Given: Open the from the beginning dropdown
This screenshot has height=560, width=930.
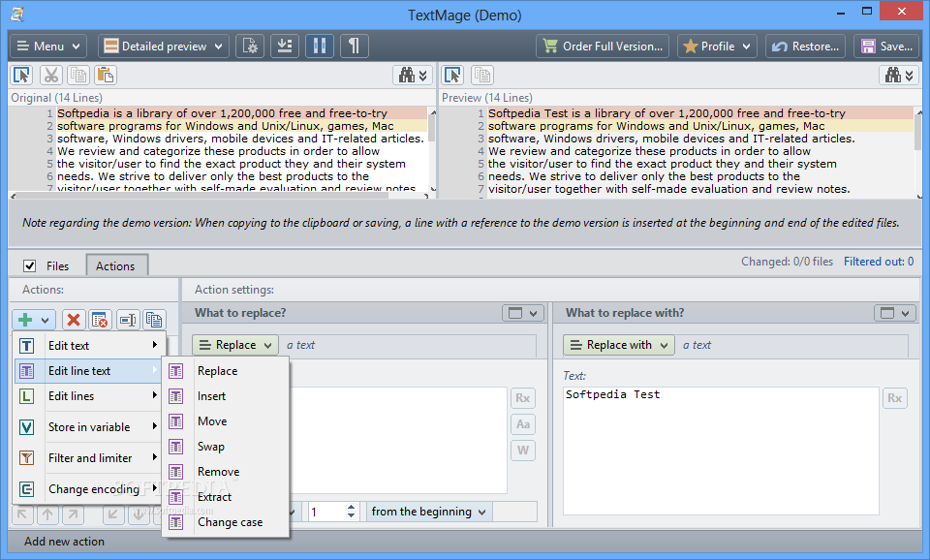Looking at the screenshot, I should pyautogui.click(x=428, y=512).
